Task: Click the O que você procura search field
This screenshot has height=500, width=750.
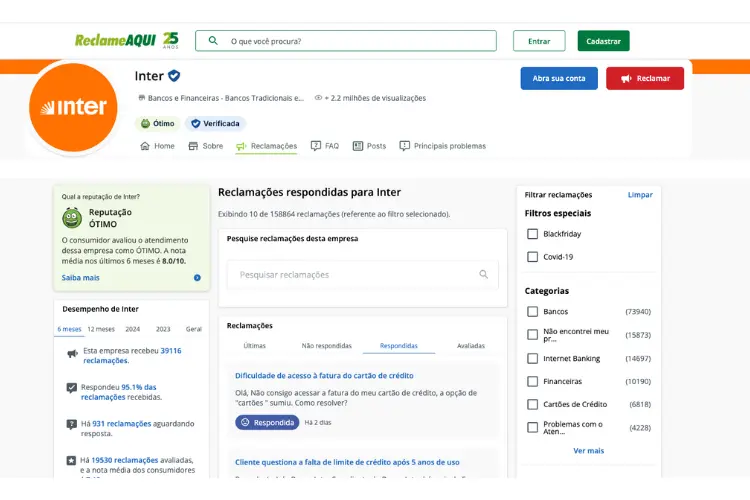Action: pyautogui.click(x=346, y=41)
